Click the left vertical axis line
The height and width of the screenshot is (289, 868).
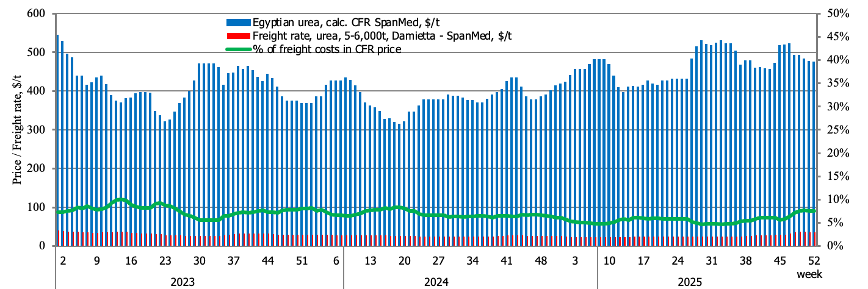(56, 129)
